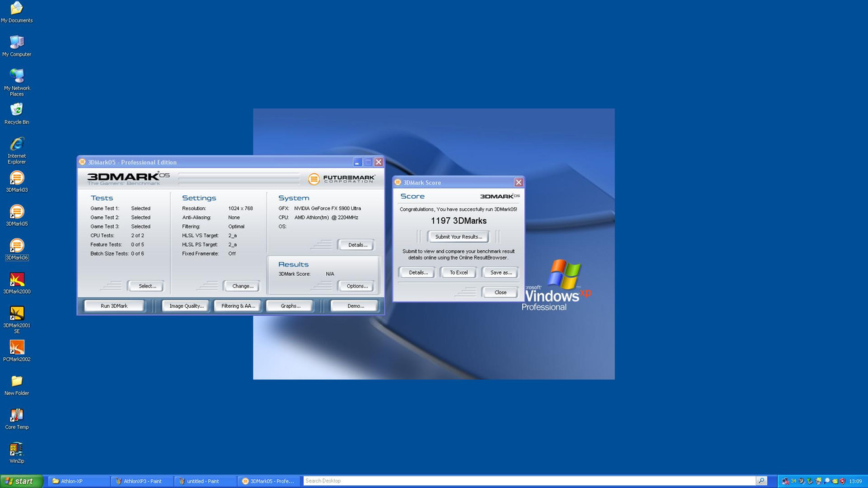Screen dimensions: 868x488
Task: Click the network disconnected tray icon
Action: click(x=785, y=481)
